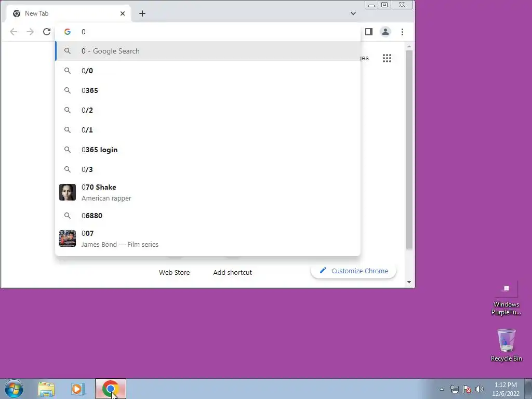Maximize the Chrome window
Screen dimensions: 532x399
[384, 5]
